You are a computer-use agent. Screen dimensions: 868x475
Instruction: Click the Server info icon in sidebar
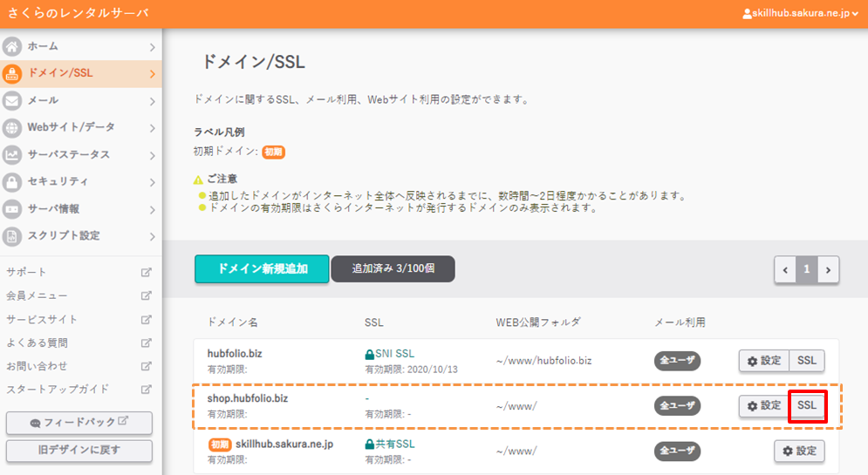[12, 209]
